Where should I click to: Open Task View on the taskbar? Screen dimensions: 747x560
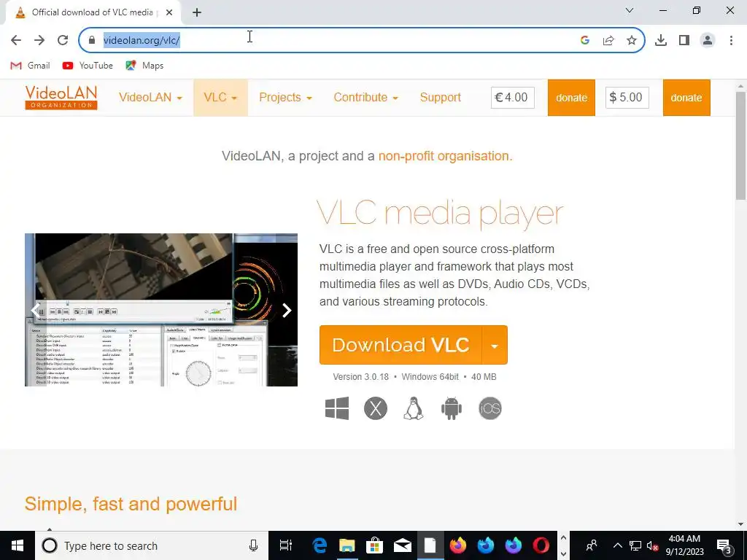(285, 545)
